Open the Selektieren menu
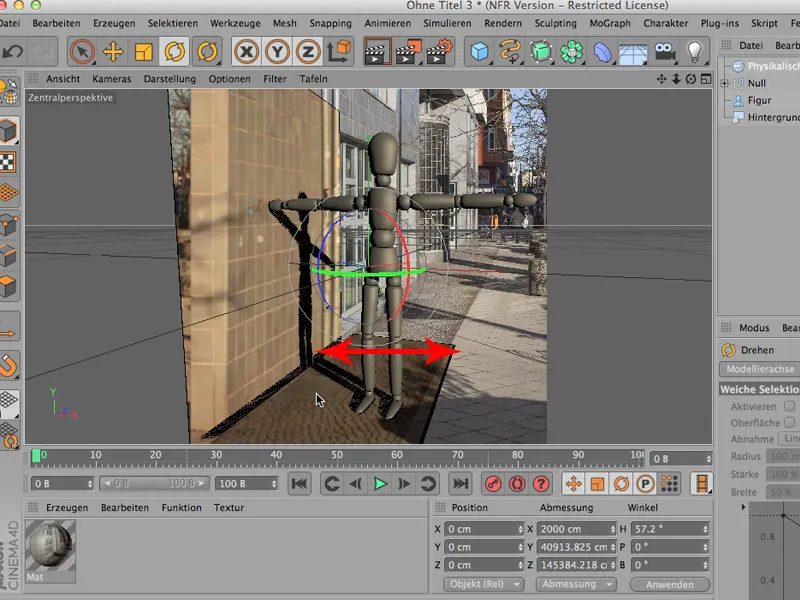Viewport: 800px width, 600px height. pos(172,23)
